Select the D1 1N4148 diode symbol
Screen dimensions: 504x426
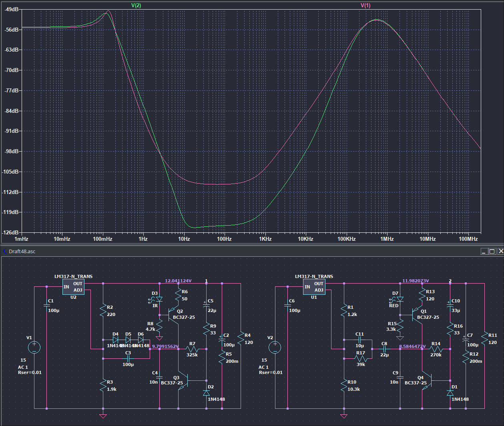[450, 393]
